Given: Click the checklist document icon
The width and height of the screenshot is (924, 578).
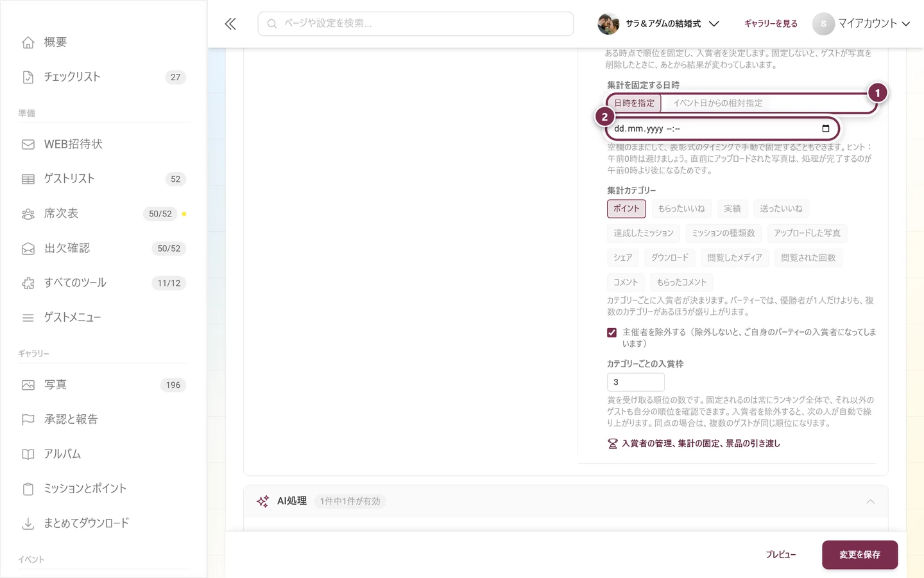Looking at the screenshot, I should click(28, 77).
